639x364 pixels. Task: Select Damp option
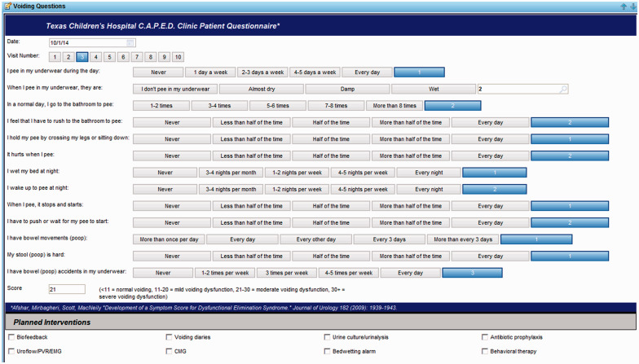(x=347, y=89)
